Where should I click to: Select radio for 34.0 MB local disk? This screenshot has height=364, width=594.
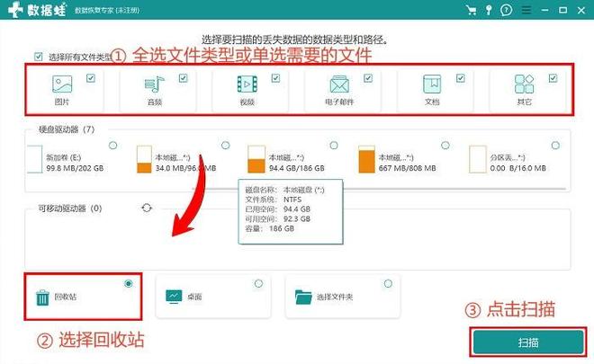point(225,146)
